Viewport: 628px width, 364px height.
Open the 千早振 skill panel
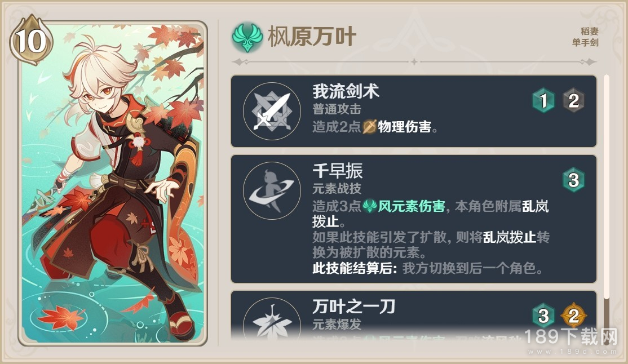(x=414, y=219)
